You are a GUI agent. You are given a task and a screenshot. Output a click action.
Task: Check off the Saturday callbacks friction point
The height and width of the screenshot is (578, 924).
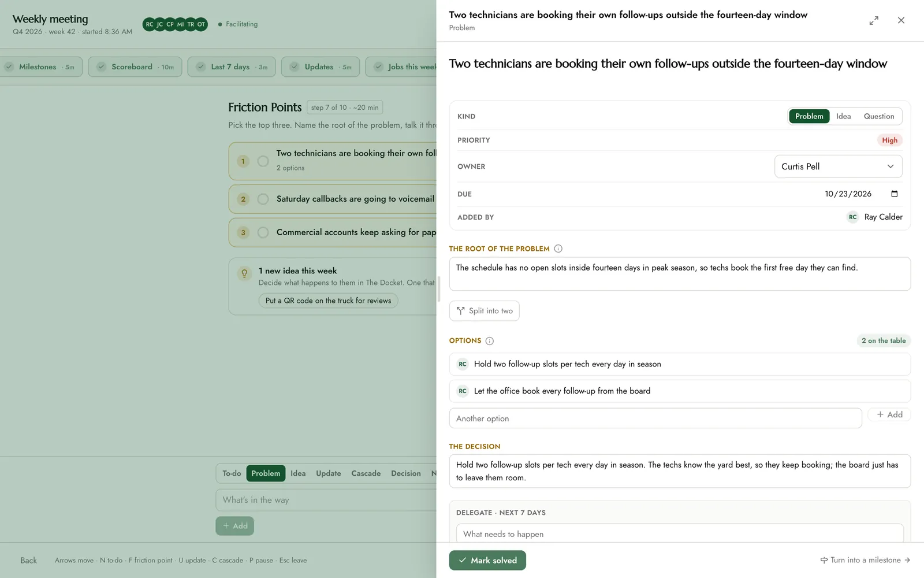(x=263, y=199)
